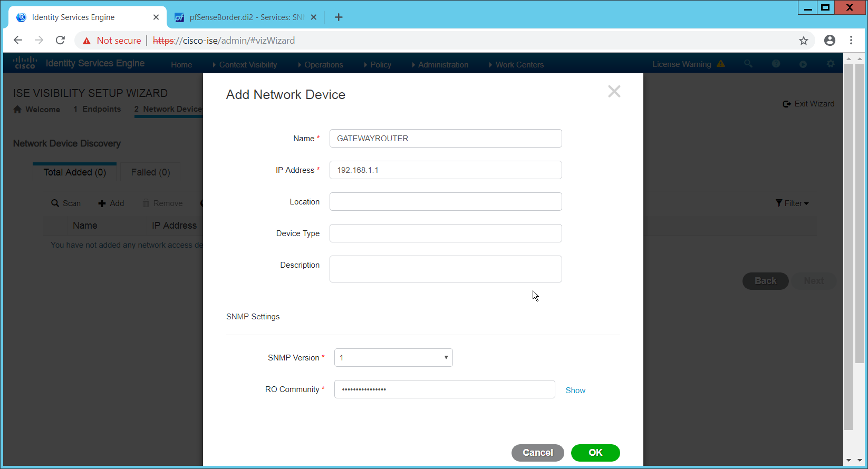
Task: Open a new browser tab
Action: [x=339, y=17]
